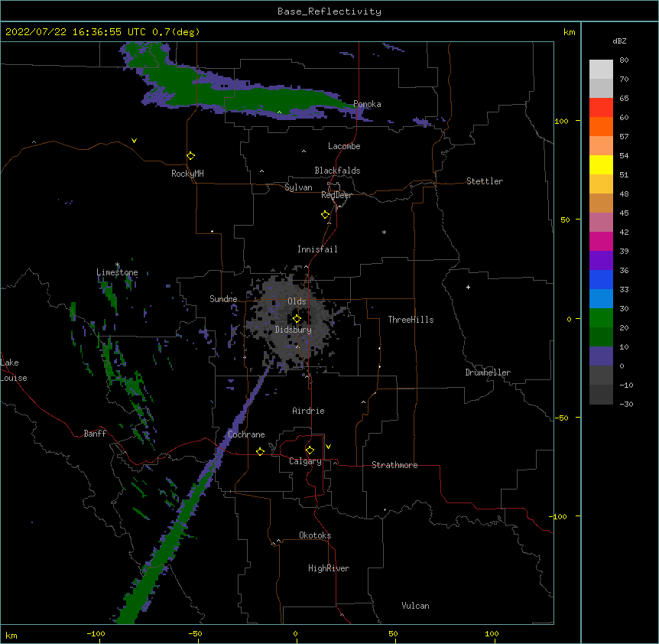This screenshot has width=659, height=644.
Task: Click the Drumheller label
Action: coord(488,372)
